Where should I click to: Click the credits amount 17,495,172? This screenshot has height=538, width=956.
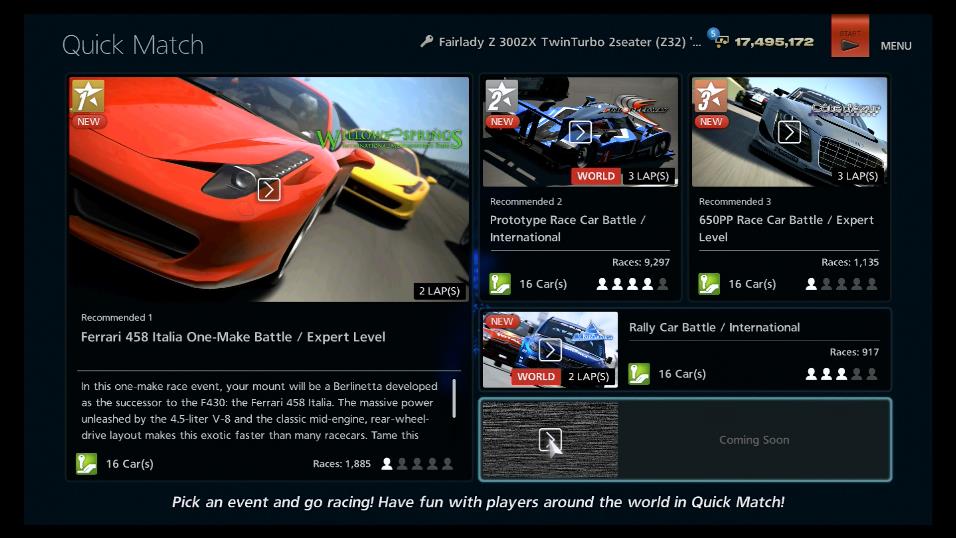(x=774, y=42)
